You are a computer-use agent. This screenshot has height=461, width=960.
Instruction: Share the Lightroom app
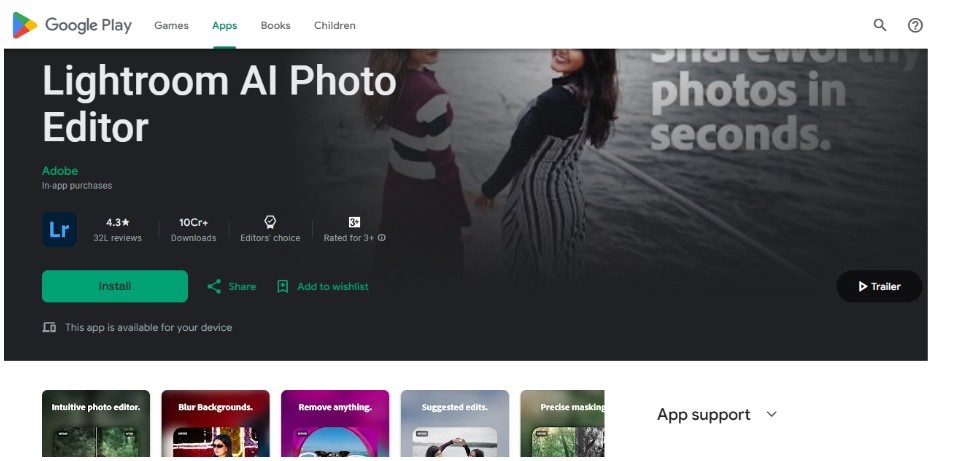(x=231, y=286)
